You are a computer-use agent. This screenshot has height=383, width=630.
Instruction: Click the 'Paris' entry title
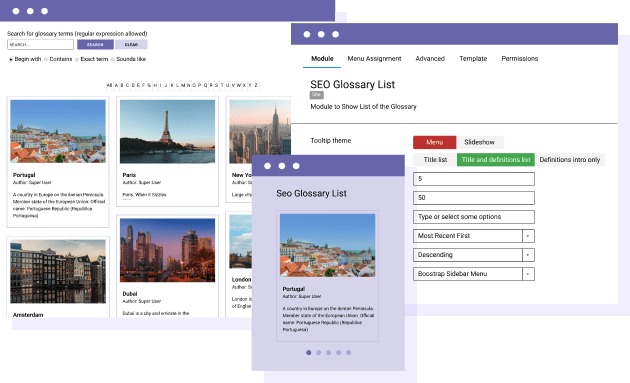(x=129, y=175)
